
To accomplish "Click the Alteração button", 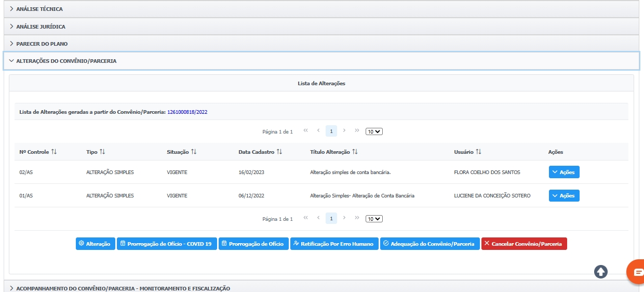I will pyautogui.click(x=95, y=244).
